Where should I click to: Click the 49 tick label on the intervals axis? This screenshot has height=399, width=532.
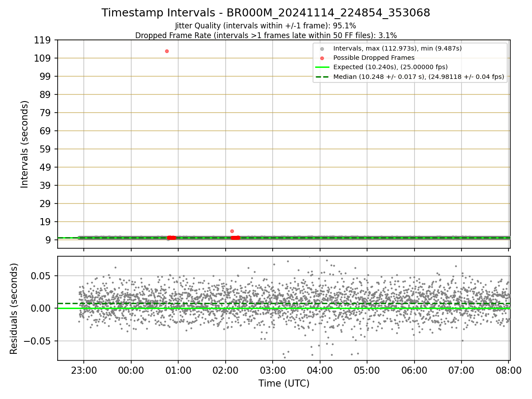point(46,168)
